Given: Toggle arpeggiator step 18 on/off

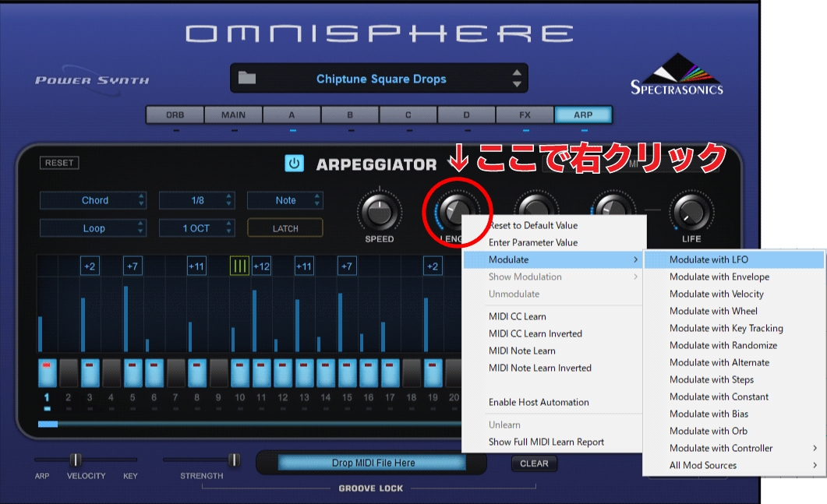Looking at the screenshot, I should [x=412, y=372].
